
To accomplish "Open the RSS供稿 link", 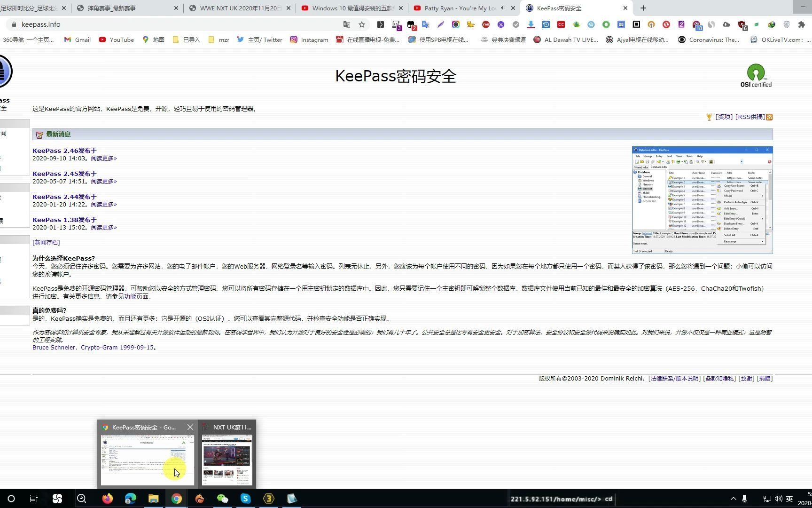I will click(x=750, y=117).
